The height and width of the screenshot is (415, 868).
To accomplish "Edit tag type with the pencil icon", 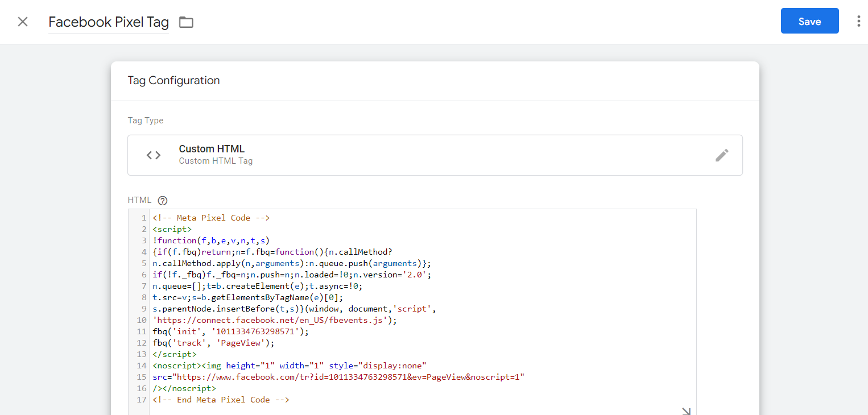I will [722, 155].
